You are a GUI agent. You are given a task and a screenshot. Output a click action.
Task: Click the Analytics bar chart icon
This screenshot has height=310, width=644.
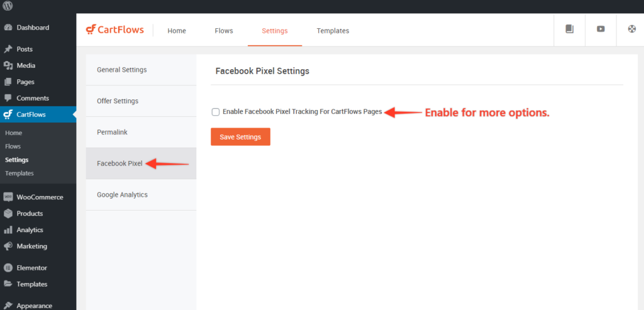coord(8,230)
